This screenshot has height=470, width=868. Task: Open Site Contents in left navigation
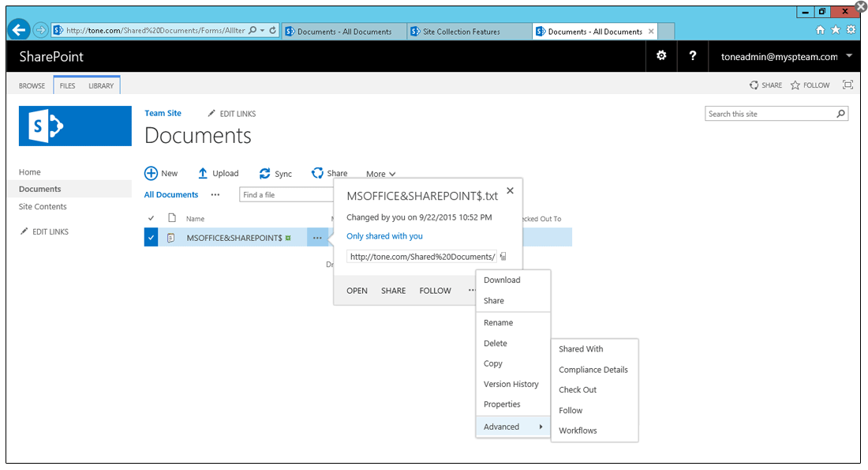tap(43, 206)
